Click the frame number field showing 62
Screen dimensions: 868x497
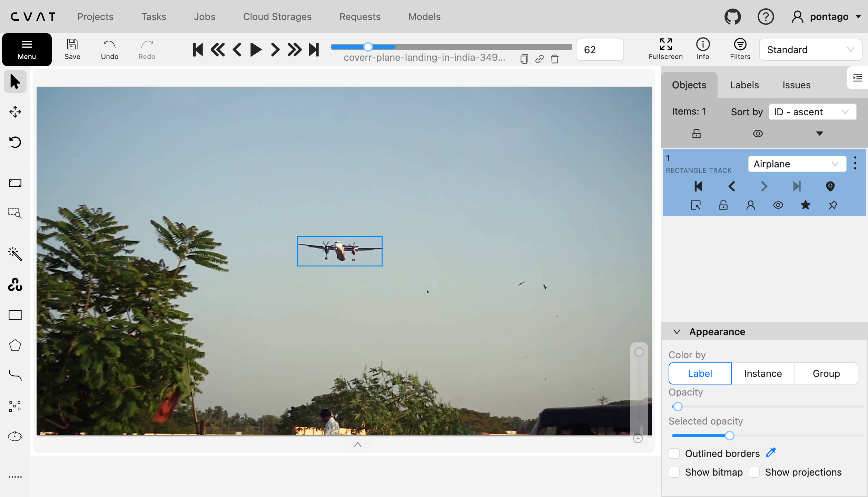pyautogui.click(x=600, y=50)
